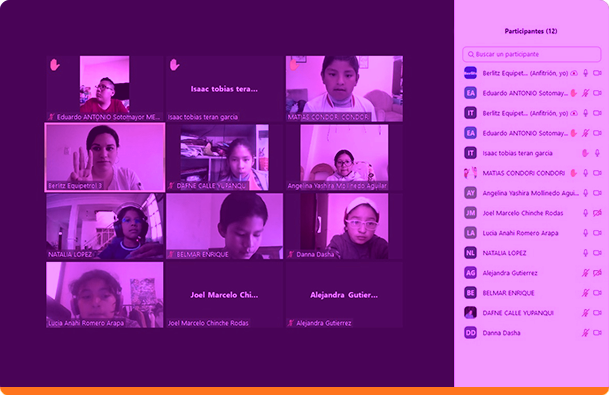The height and width of the screenshot is (395, 609).
Task: Click the AG avatar for Alejandra Gutierrez
Action: 470,273
